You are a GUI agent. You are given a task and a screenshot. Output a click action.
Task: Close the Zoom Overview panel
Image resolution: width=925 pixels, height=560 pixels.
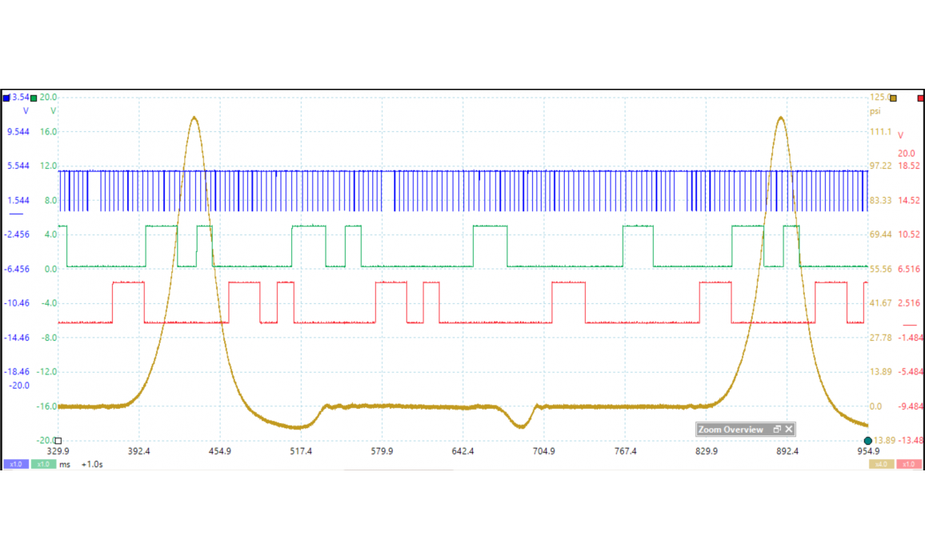[x=789, y=430]
